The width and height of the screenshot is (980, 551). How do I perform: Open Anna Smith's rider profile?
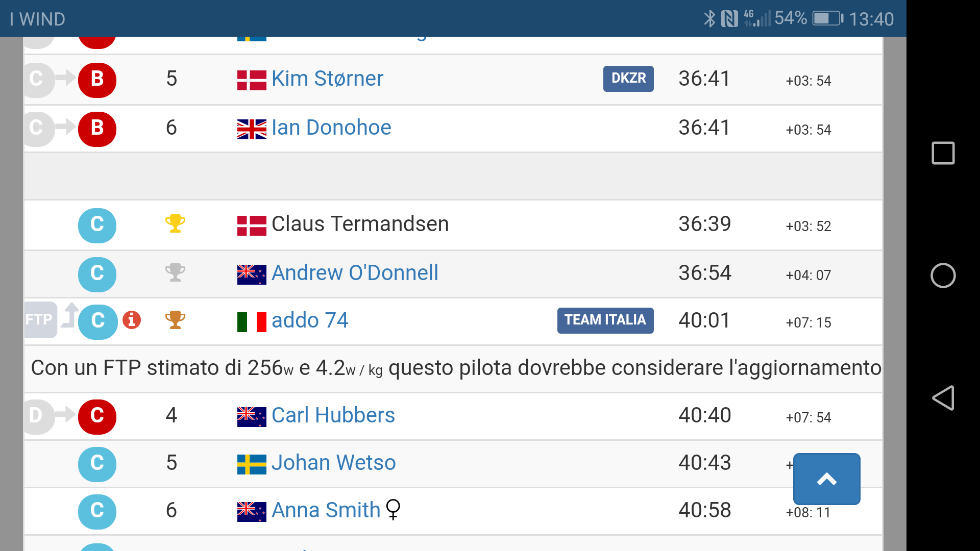[x=326, y=511]
